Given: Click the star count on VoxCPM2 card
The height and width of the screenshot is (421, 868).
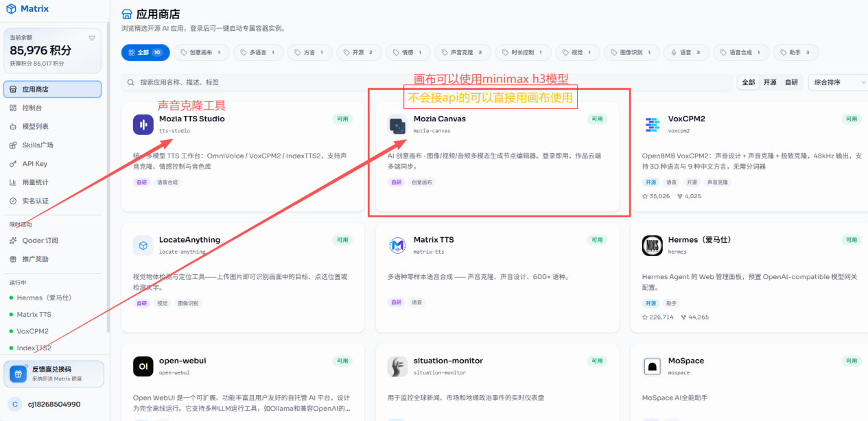Looking at the screenshot, I should click(656, 196).
